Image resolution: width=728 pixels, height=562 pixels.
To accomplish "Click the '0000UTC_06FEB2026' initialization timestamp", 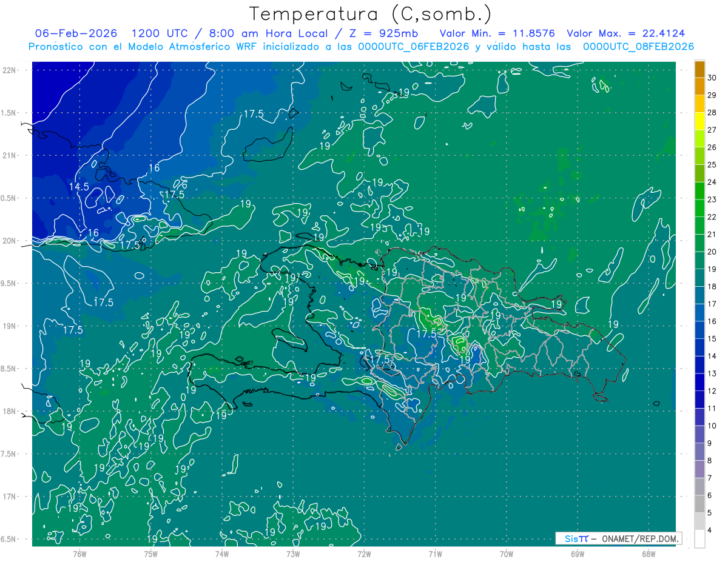I will [414, 47].
